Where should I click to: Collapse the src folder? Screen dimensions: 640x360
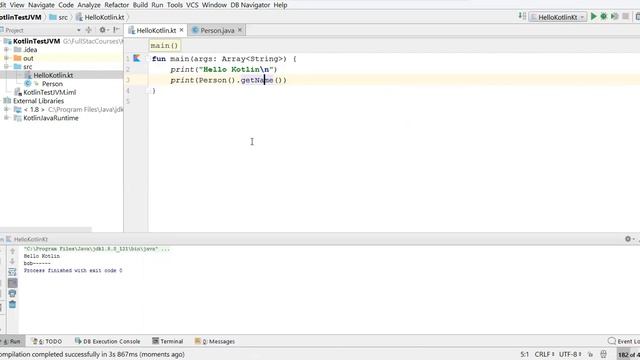(x=6, y=67)
